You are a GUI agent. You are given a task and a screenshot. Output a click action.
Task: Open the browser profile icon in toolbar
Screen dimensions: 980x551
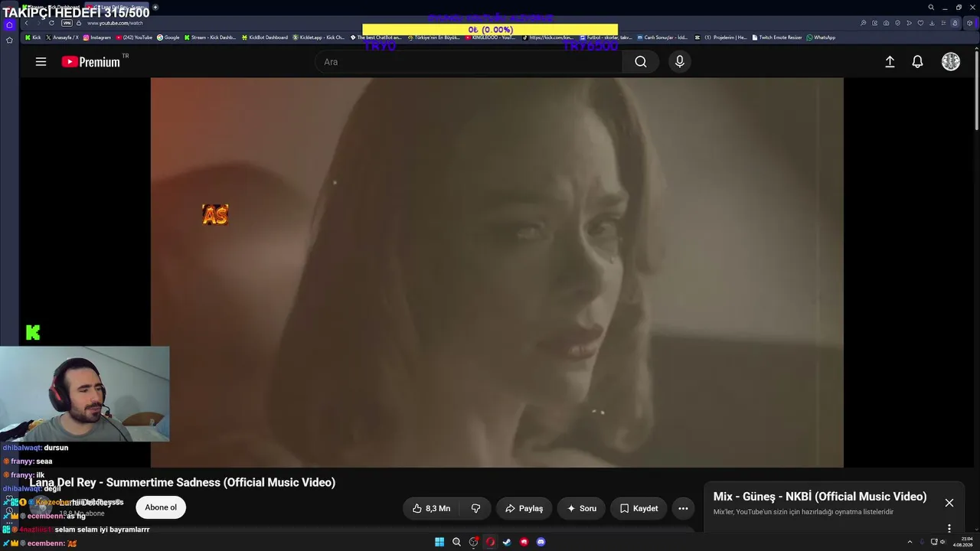(x=955, y=23)
